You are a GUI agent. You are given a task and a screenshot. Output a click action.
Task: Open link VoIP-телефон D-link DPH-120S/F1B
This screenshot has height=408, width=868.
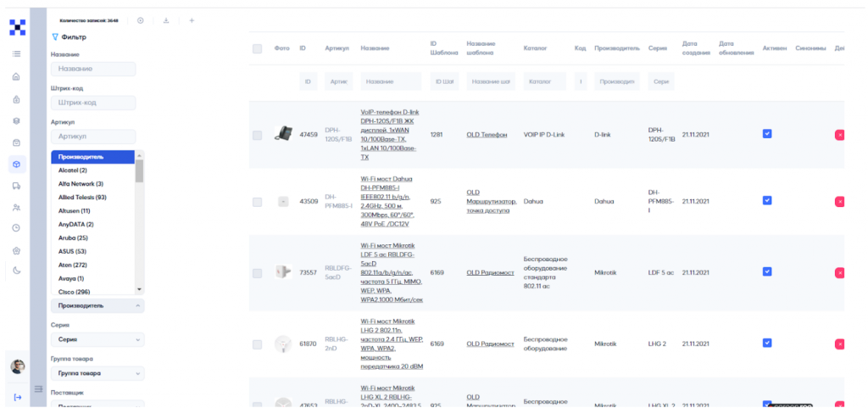click(x=390, y=135)
